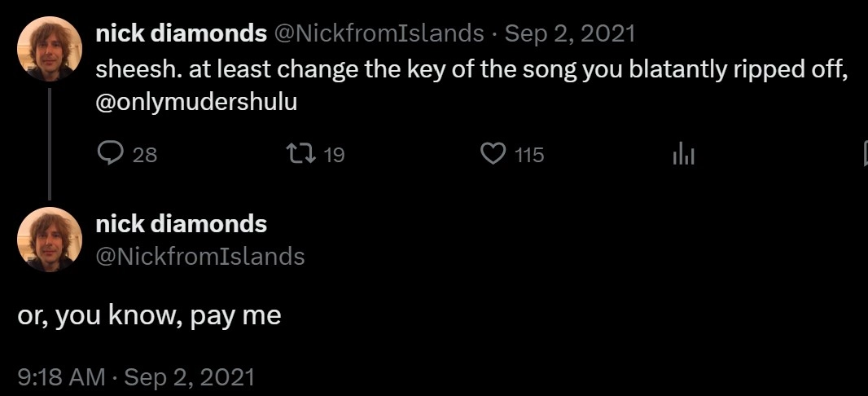The width and height of the screenshot is (868, 396).
Task: Click the reply speech bubble icon
Action: (x=109, y=153)
